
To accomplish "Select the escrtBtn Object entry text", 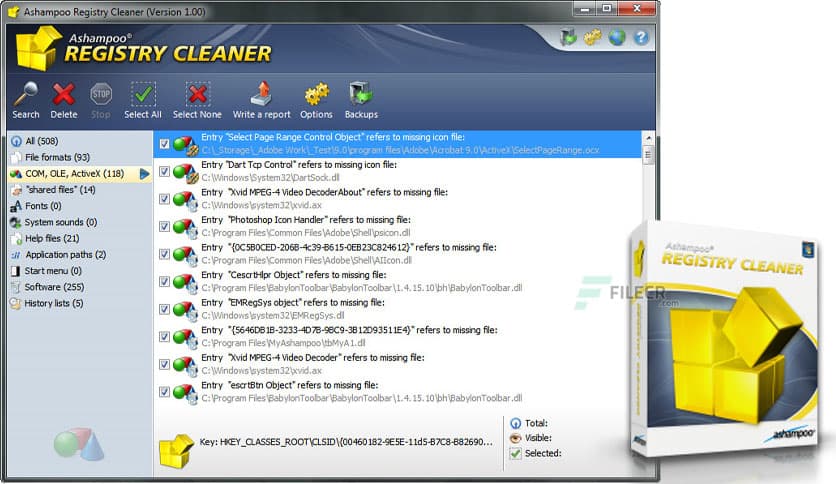I will tap(290, 385).
